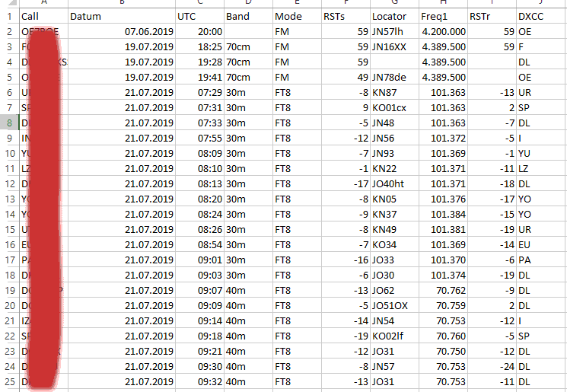
Task: Select the 09:32 time cell
Action: coord(200,382)
